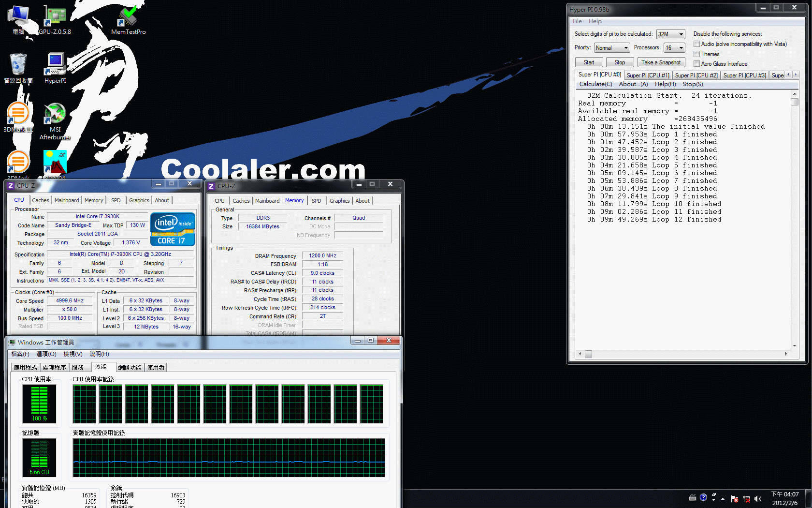This screenshot has width=812, height=508.
Task: Open the 3DMark 11 desktop shortcut
Action: (18, 117)
